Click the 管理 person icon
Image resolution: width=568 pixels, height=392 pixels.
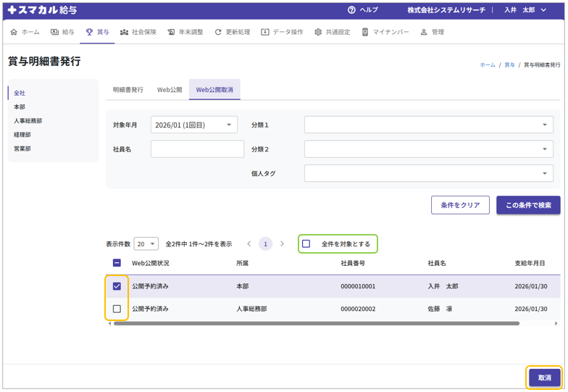(x=425, y=33)
